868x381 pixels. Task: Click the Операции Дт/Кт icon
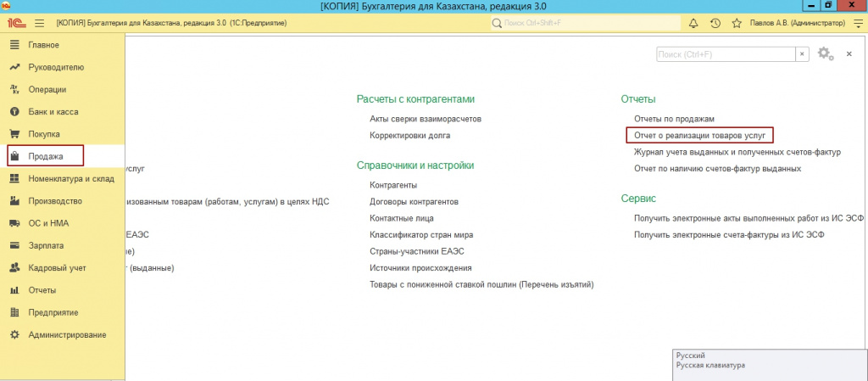[x=15, y=89]
